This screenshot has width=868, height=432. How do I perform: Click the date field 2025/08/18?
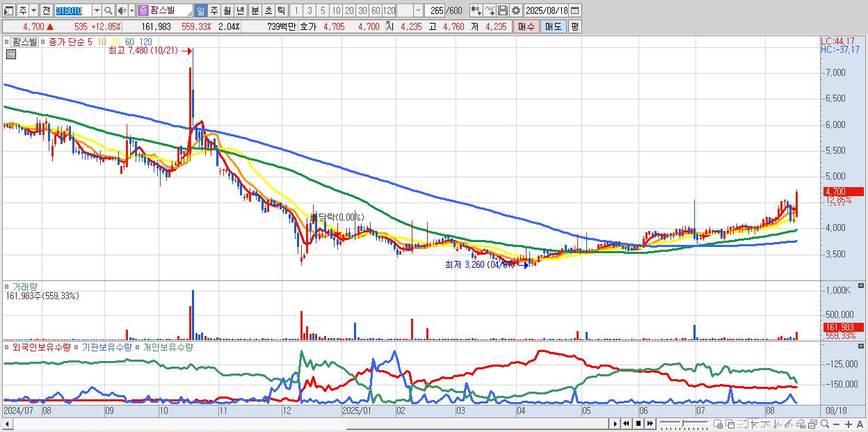546,10
